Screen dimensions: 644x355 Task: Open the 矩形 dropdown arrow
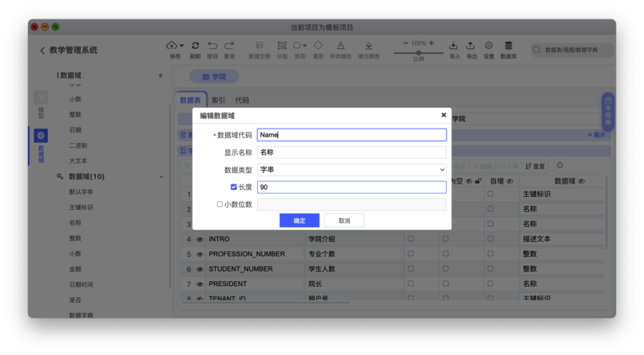coord(305,45)
